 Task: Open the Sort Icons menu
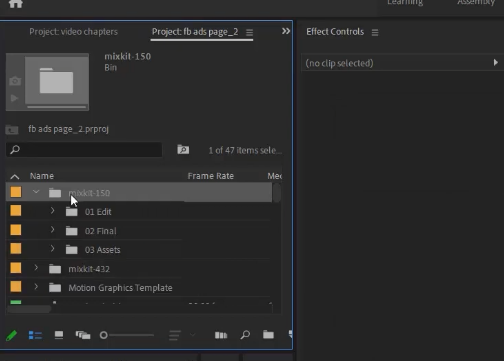pos(175,335)
